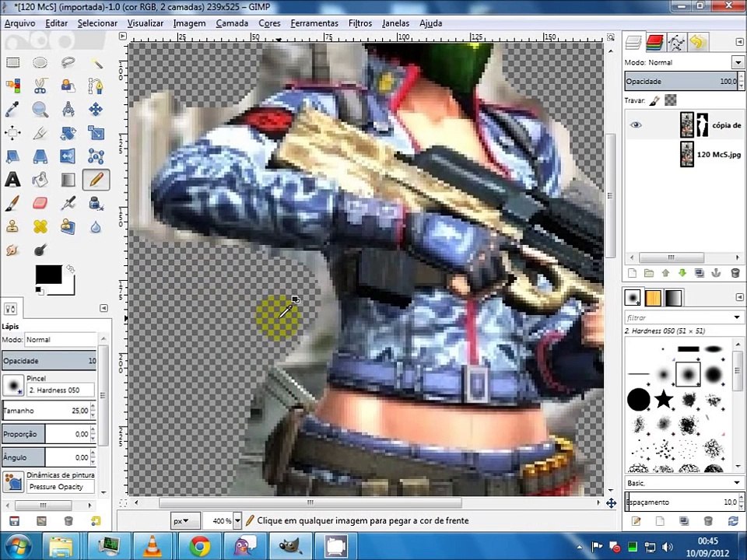Image resolution: width=747 pixels, height=560 pixels.
Task: Open the brush 'filtrar' tag dropdown
Action: 737,317
